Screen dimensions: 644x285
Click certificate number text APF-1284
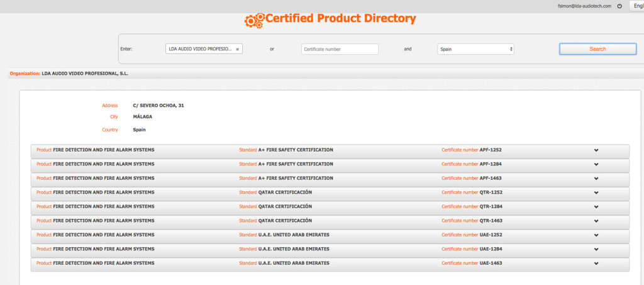tap(491, 164)
